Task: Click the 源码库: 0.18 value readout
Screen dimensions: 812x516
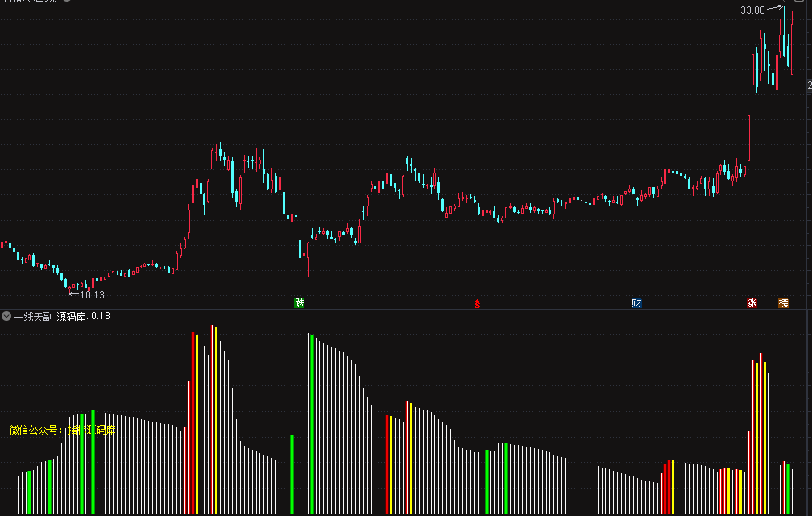Action: pyautogui.click(x=83, y=316)
